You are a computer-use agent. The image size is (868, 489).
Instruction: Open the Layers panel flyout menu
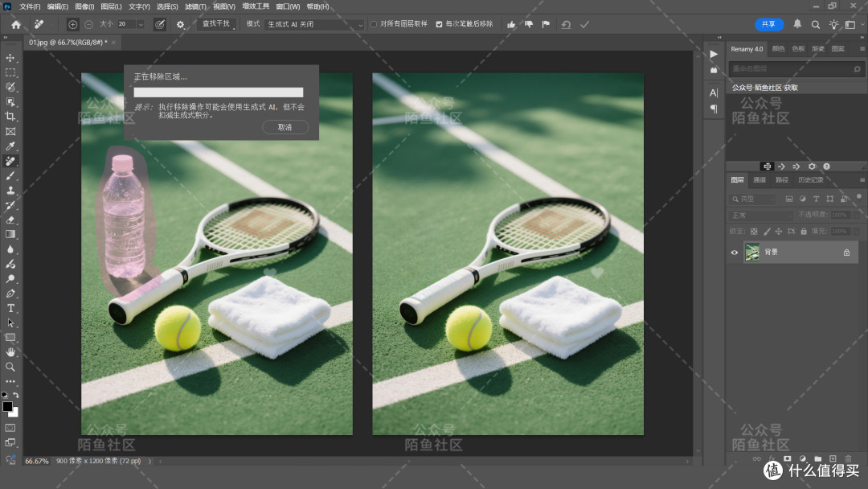click(862, 180)
